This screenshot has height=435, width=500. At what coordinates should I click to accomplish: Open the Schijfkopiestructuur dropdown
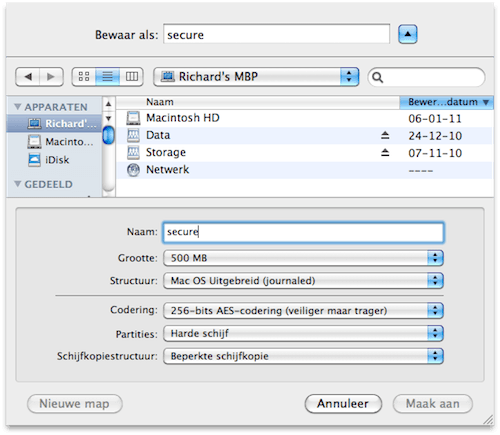[x=303, y=356]
